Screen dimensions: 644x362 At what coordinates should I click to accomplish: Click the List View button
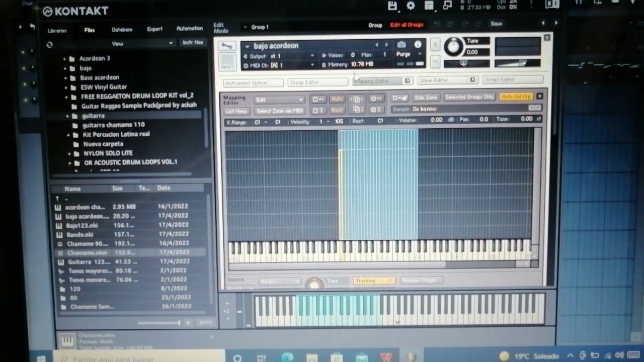pos(236,111)
